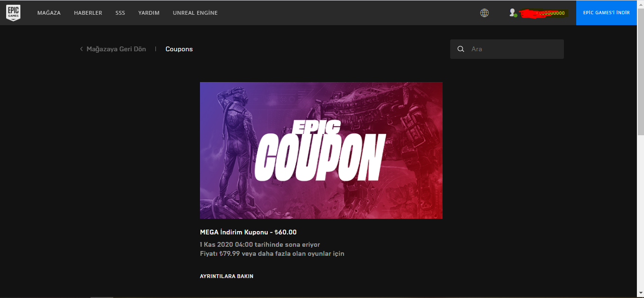Click the scrollbar up arrow

pos(640,4)
